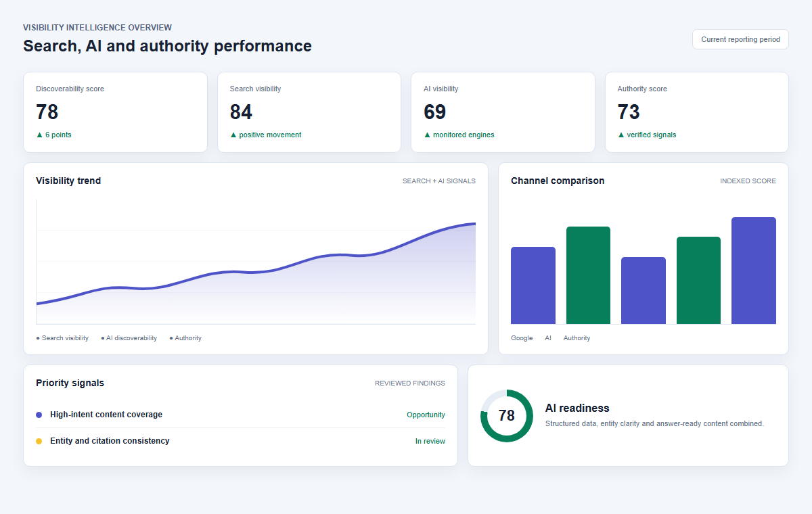The width and height of the screenshot is (812, 514).
Task: Open the Entity and citation consistency row
Action: coord(240,441)
